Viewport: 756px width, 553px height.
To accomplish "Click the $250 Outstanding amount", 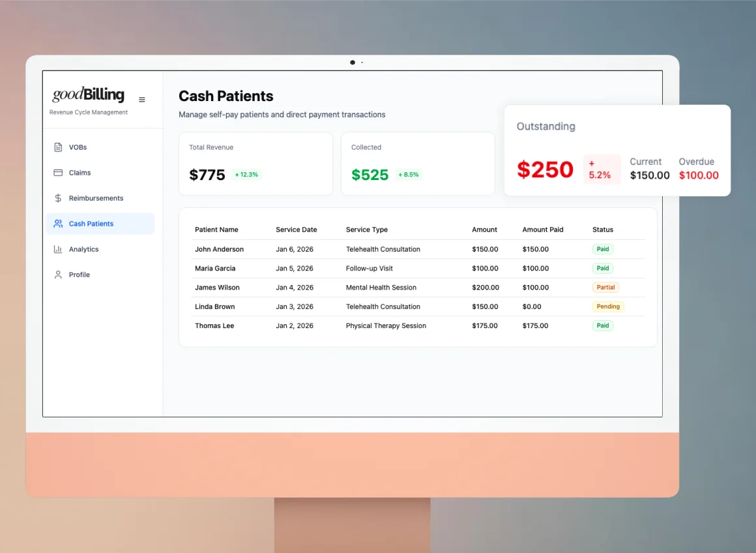I will (545, 170).
